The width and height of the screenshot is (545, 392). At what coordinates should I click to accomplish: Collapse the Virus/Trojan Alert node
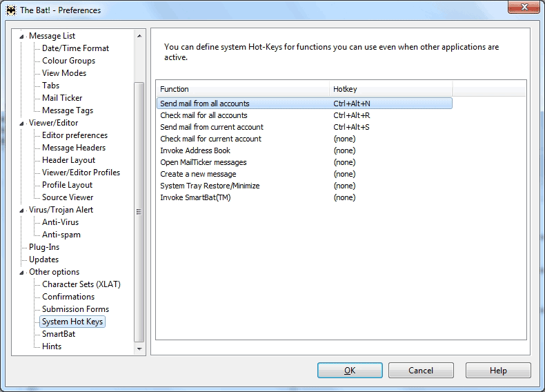pos(21,210)
